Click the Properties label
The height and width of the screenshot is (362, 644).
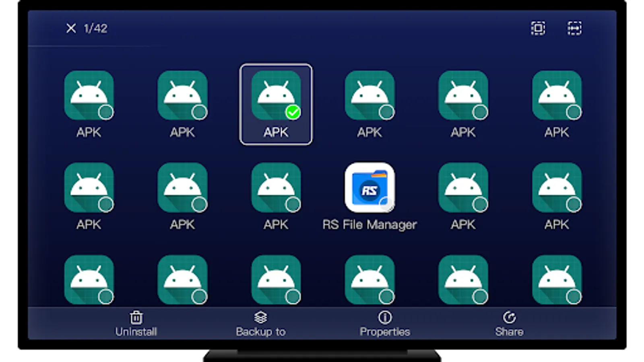pyautogui.click(x=385, y=331)
